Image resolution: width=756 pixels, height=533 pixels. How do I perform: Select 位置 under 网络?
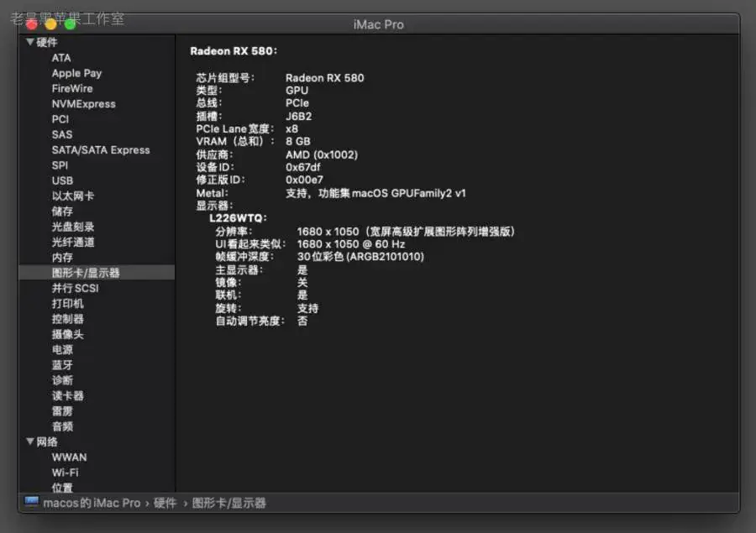coord(62,488)
